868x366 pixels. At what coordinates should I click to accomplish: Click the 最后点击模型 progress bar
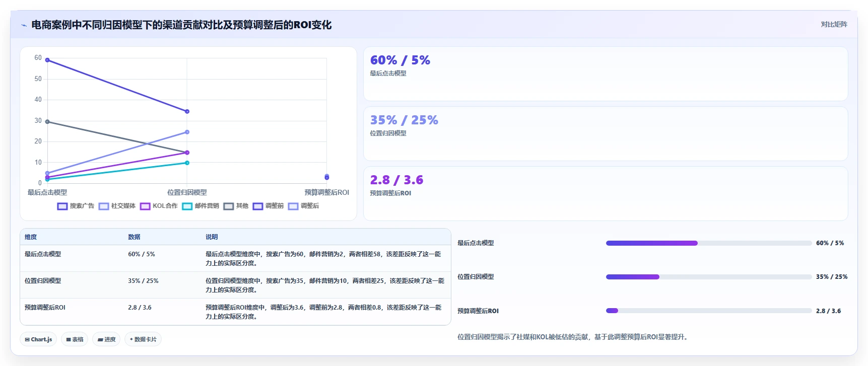point(709,243)
